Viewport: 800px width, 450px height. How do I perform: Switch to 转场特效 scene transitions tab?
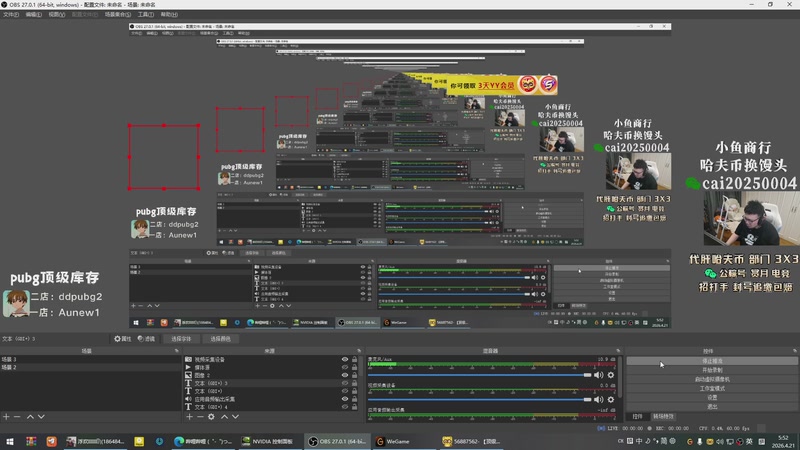tap(663, 416)
